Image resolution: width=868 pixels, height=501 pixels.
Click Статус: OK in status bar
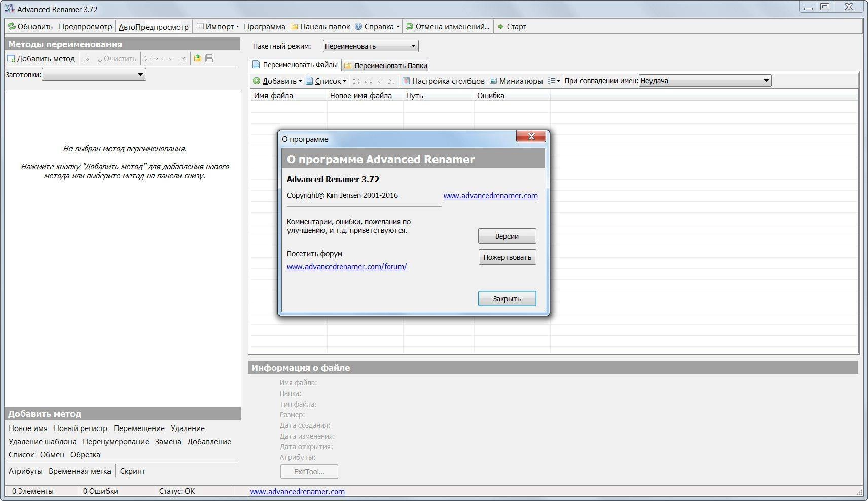pyautogui.click(x=176, y=491)
